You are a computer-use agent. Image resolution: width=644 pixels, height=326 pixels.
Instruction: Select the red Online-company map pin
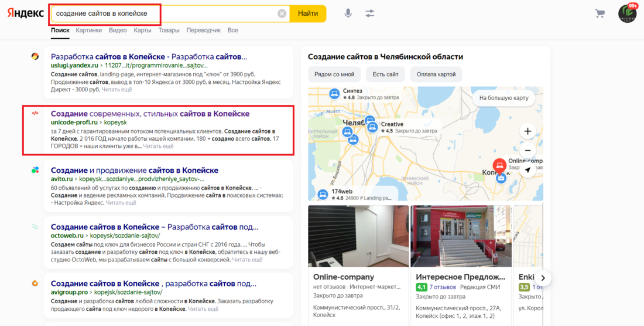499,167
